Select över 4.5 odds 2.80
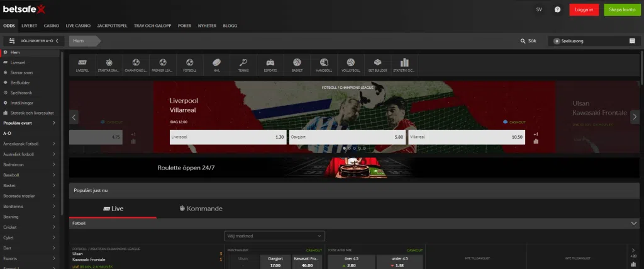Image resolution: width=644 pixels, height=269 pixels. coord(352,262)
